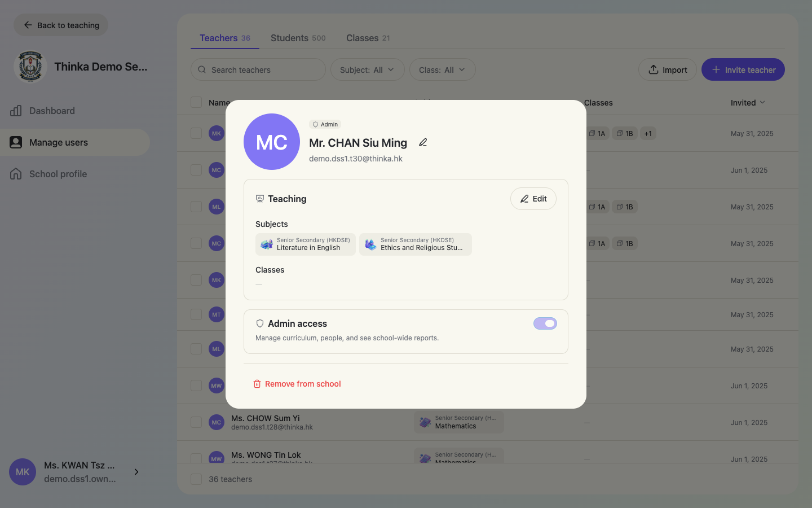Click the Admin badge above the name
The height and width of the screenshot is (508, 812).
(325, 124)
